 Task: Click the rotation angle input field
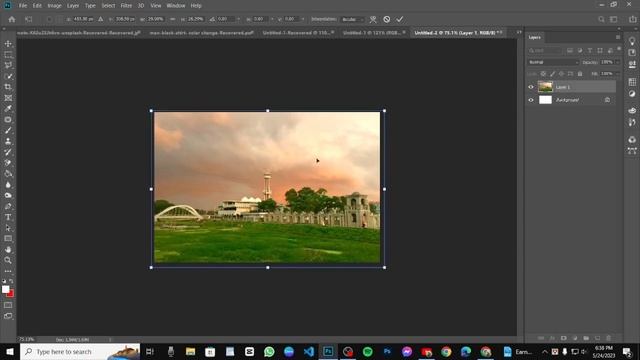[x=227, y=19]
